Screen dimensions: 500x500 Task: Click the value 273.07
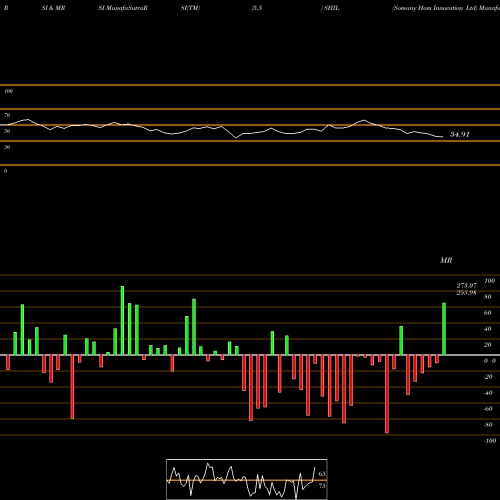[466, 286]
